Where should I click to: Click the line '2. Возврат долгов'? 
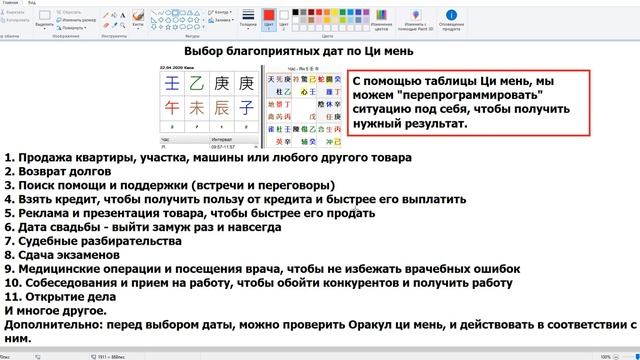(58, 171)
